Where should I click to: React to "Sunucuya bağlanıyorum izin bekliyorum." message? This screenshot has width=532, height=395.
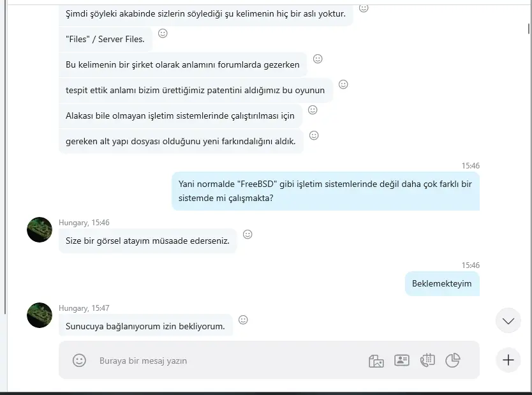[x=243, y=320]
